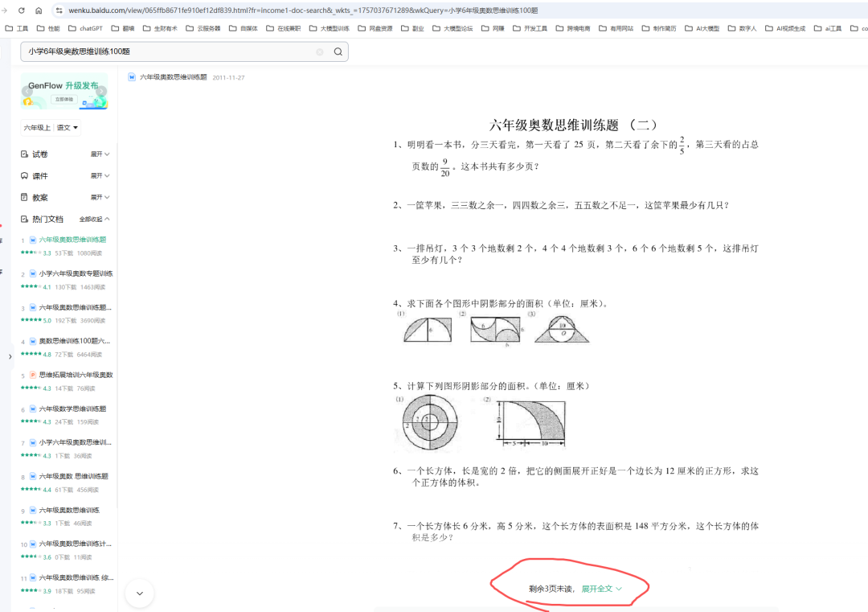Click the 课件 icon in the sidebar
The image size is (868, 612).
click(24, 175)
